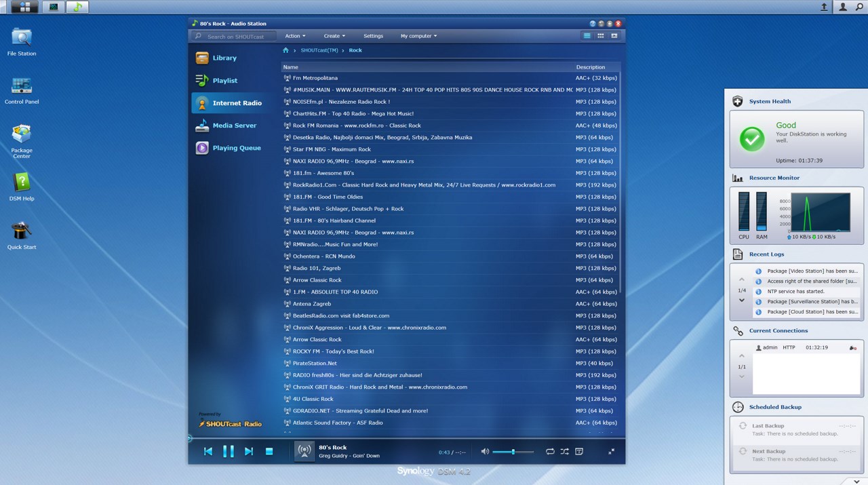The width and height of the screenshot is (868, 485).
Task: Go to the Internet Radio home icon
Action: (285, 50)
